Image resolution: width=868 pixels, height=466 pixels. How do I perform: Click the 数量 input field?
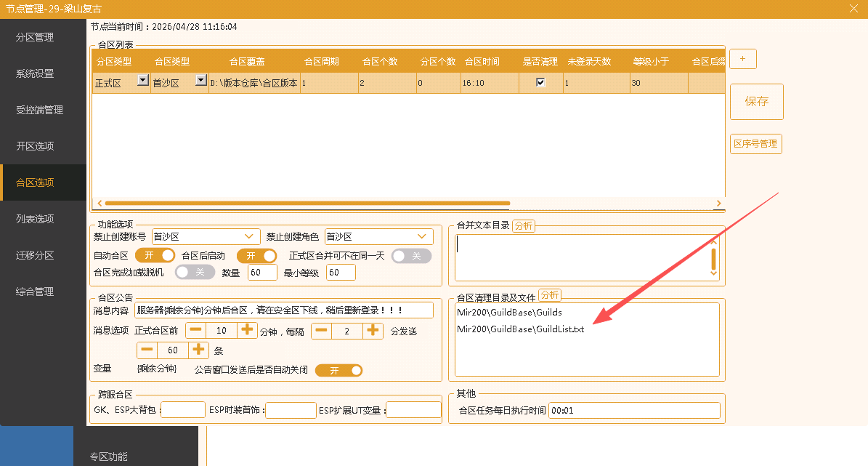[x=262, y=273]
